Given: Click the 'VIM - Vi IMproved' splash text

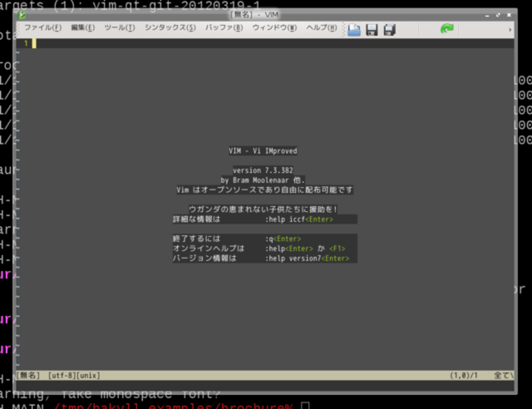Looking at the screenshot, I should [263, 151].
